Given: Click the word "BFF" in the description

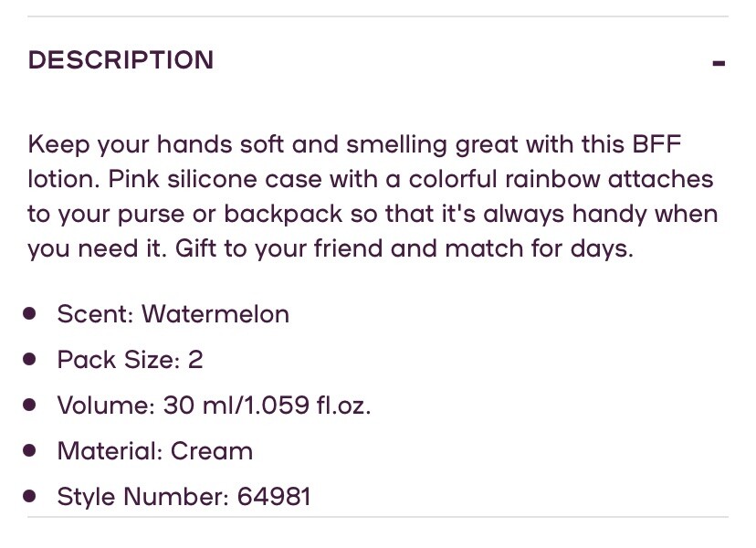Looking at the screenshot, I should tap(656, 144).
